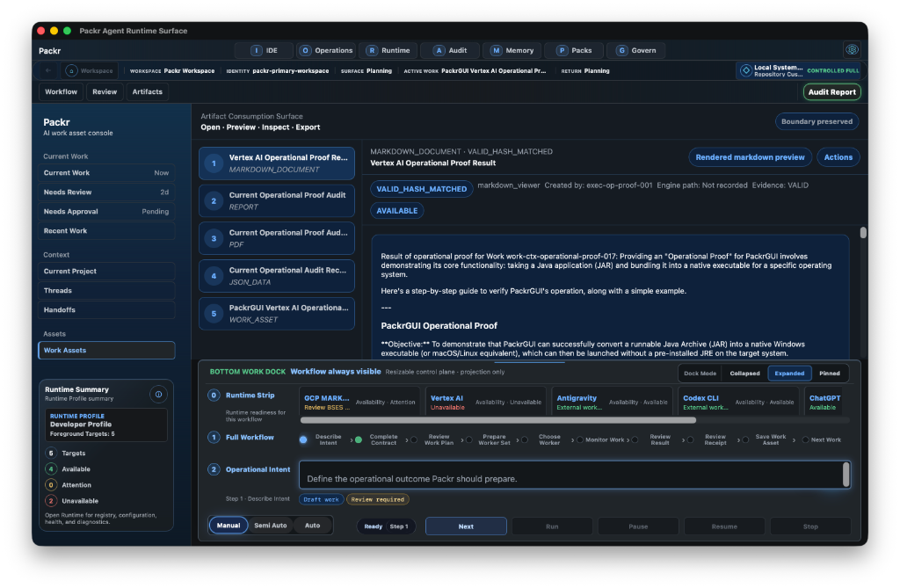
Task: Click the Stop button
Action: pos(809,526)
